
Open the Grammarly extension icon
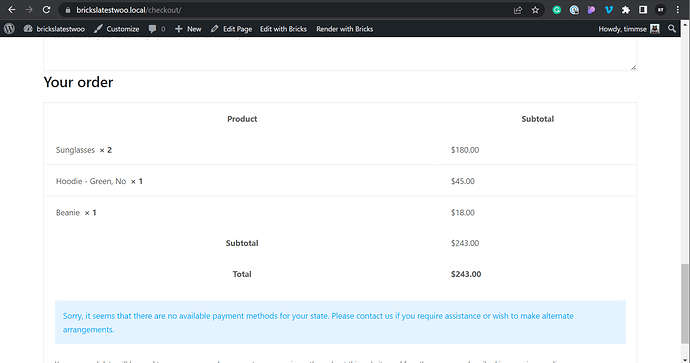[557, 10]
